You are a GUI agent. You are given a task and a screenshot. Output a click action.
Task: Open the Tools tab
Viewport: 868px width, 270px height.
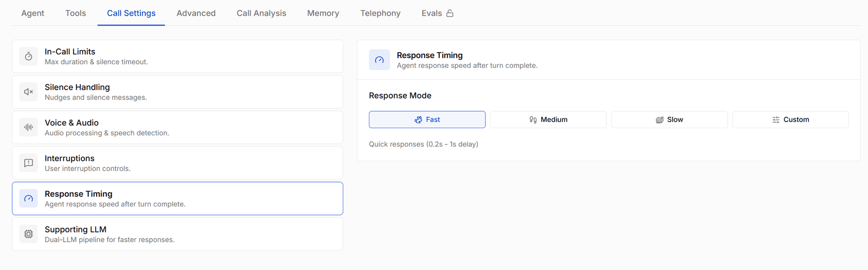tap(75, 13)
